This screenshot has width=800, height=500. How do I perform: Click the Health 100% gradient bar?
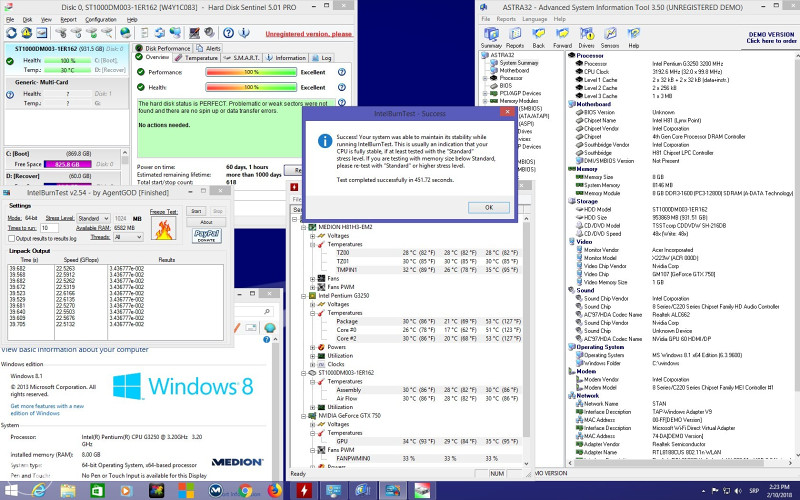coord(251,87)
